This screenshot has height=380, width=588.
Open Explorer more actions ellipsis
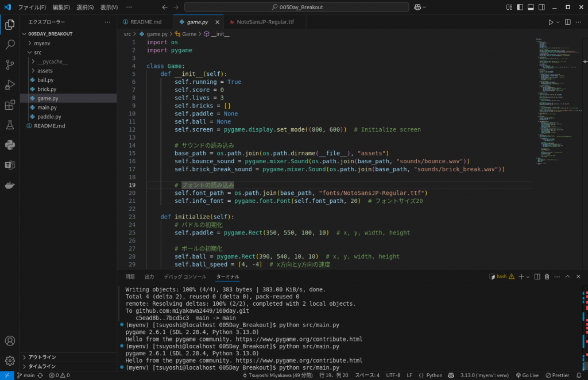[107, 22]
